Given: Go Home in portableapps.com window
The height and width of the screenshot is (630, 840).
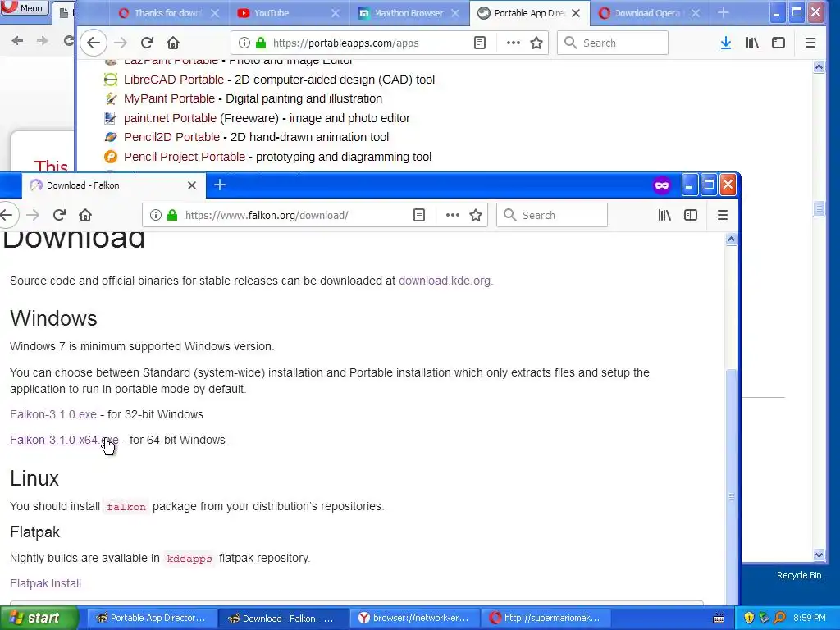Looking at the screenshot, I should [173, 43].
